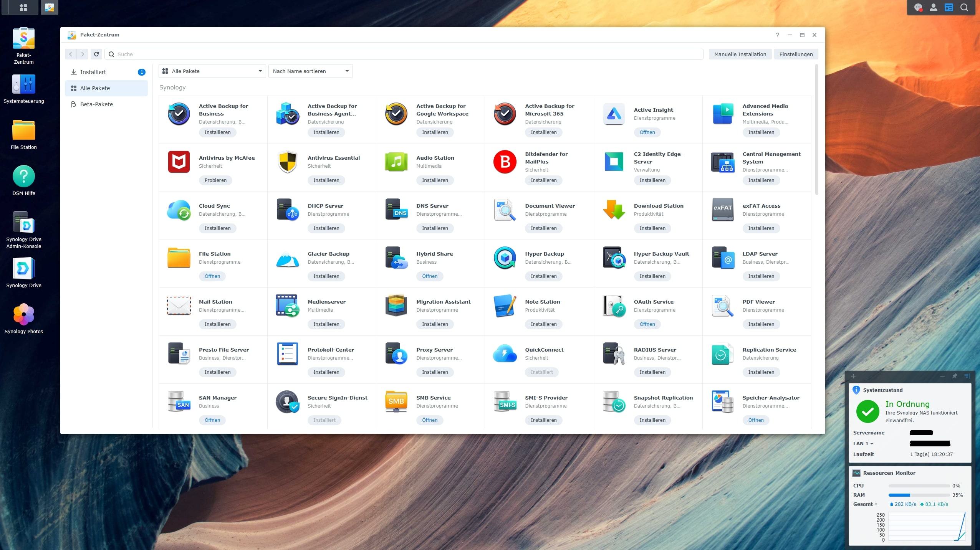Open the Nach Name sortieren dropdown
The width and height of the screenshot is (980, 550).
[311, 71]
